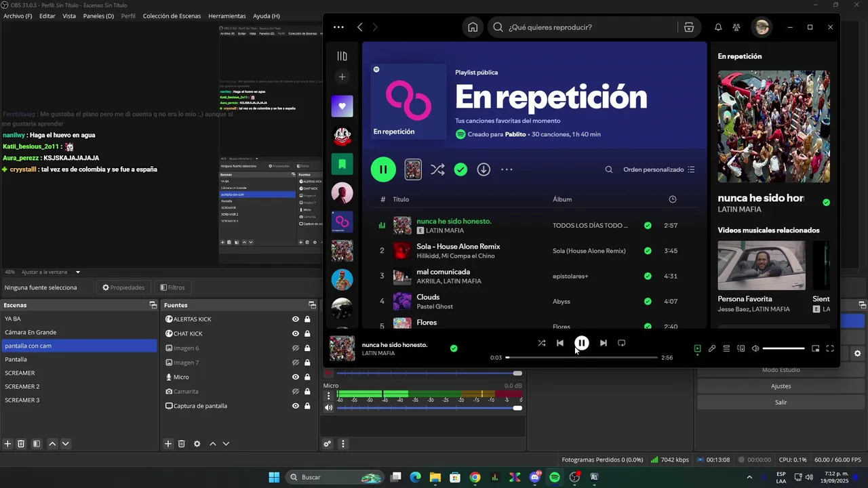Toggle shuffle in Spotify bottom player bar
Screen dimensions: 868x488
pos(542,343)
